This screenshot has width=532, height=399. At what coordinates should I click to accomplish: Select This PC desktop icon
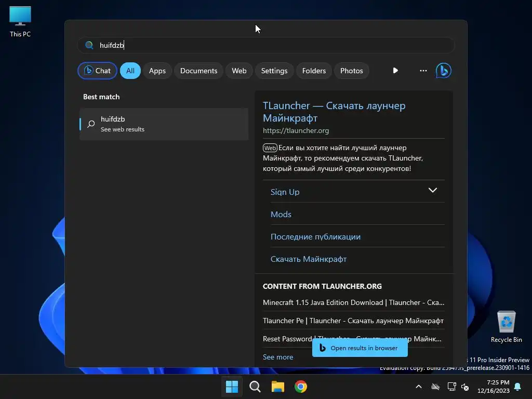[20, 22]
